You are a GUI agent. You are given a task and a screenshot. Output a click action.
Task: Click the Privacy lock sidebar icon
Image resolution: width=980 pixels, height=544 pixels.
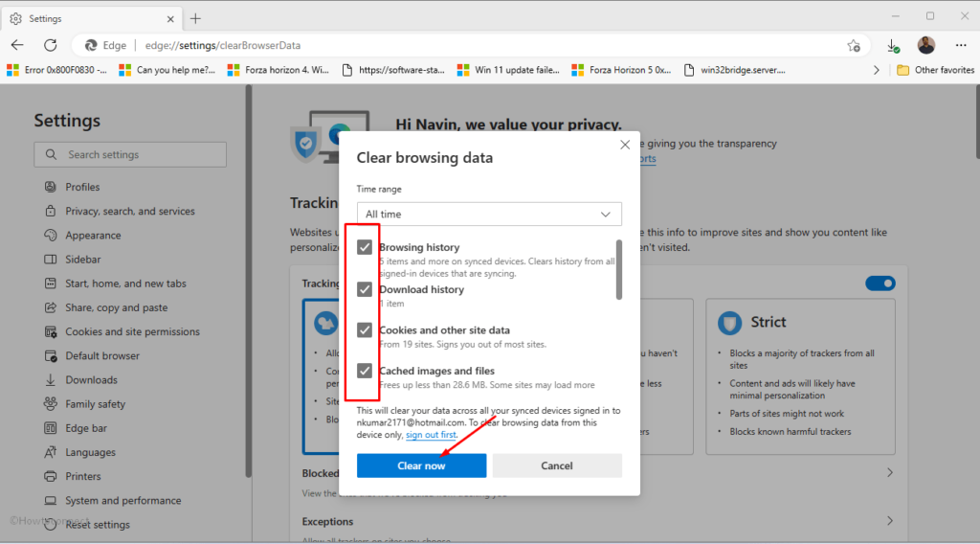point(50,211)
